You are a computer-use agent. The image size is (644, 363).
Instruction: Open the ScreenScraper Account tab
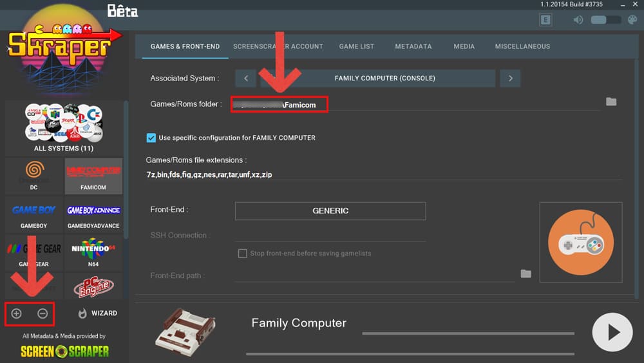(278, 46)
